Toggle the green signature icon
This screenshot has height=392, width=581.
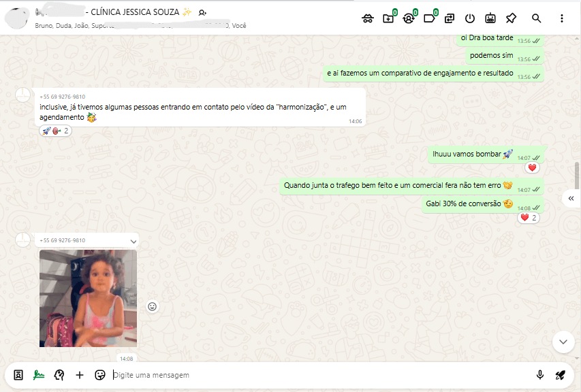click(39, 375)
